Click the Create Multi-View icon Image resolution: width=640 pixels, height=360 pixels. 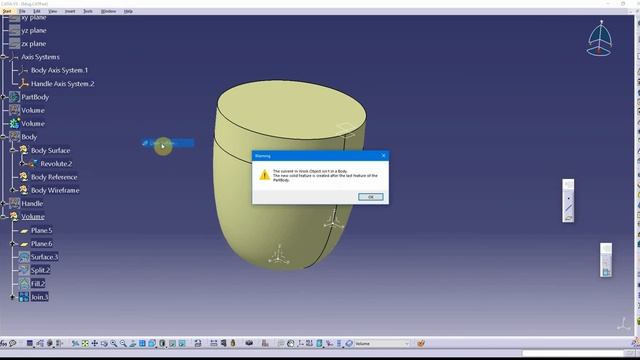tap(142, 344)
